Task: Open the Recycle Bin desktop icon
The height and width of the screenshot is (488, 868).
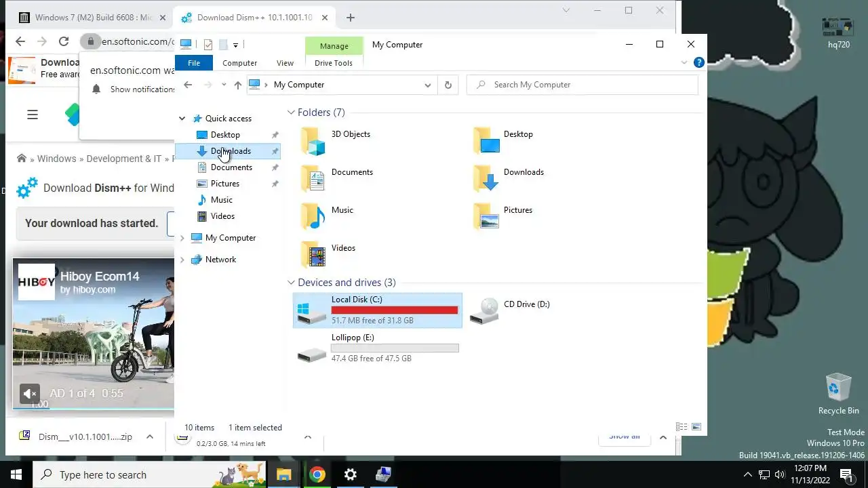Action: tap(838, 394)
